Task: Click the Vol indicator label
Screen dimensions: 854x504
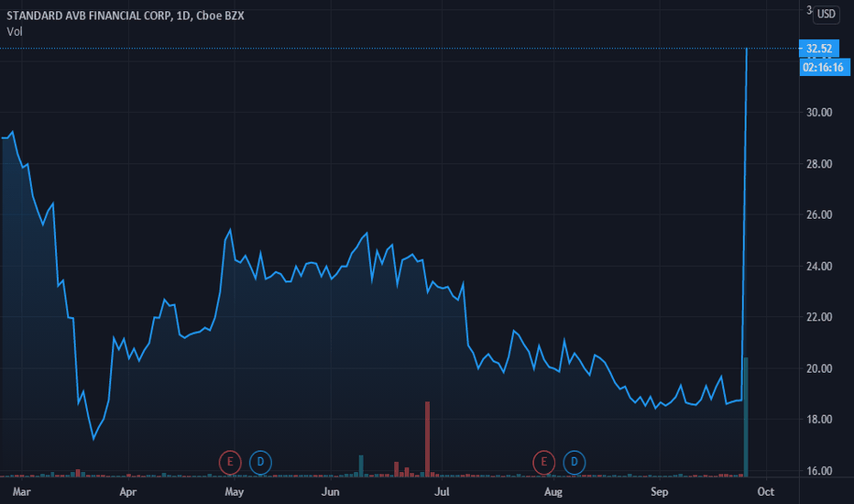Action: click(x=15, y=31)
